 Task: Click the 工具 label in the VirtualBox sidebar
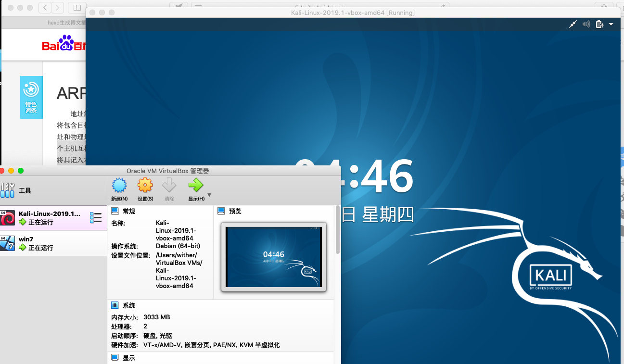click(x=25, y=191)
